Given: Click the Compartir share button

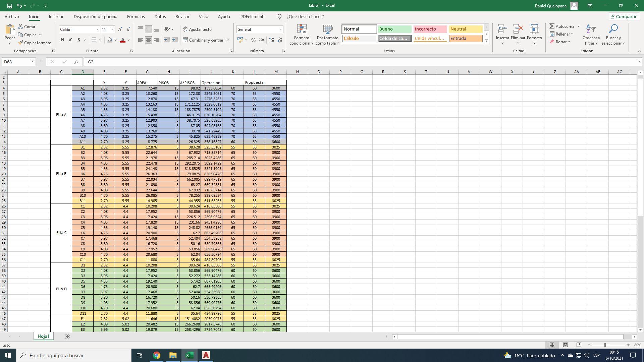Looking at the screenshot, I should click(x=624, y=16).
